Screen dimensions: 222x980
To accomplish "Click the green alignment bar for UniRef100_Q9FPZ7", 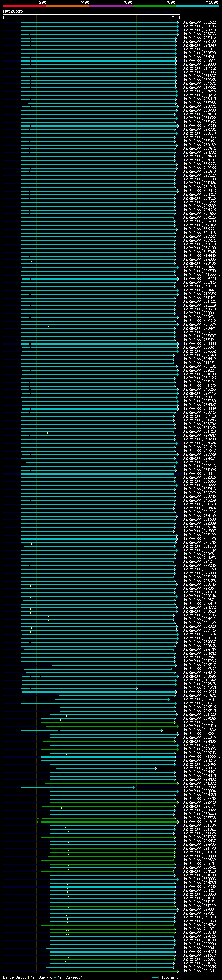I will click(x=109, y=722).
